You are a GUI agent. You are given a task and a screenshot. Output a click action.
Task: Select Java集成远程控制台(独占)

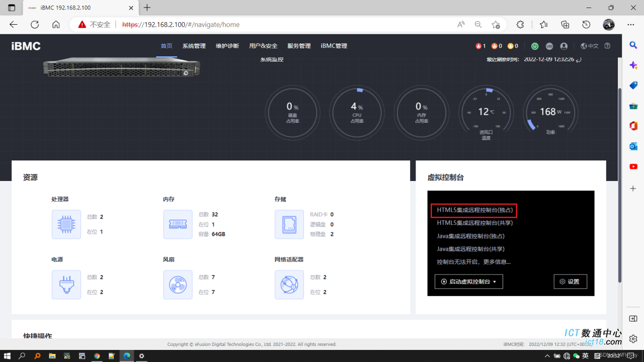click(x=471, y=236)
